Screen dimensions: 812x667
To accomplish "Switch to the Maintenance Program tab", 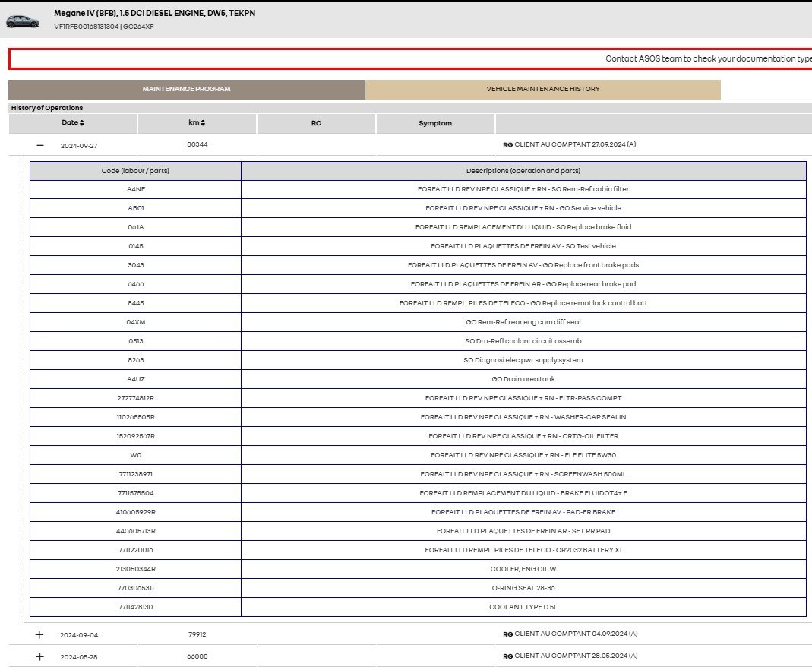I will click(x=186, y=90).
